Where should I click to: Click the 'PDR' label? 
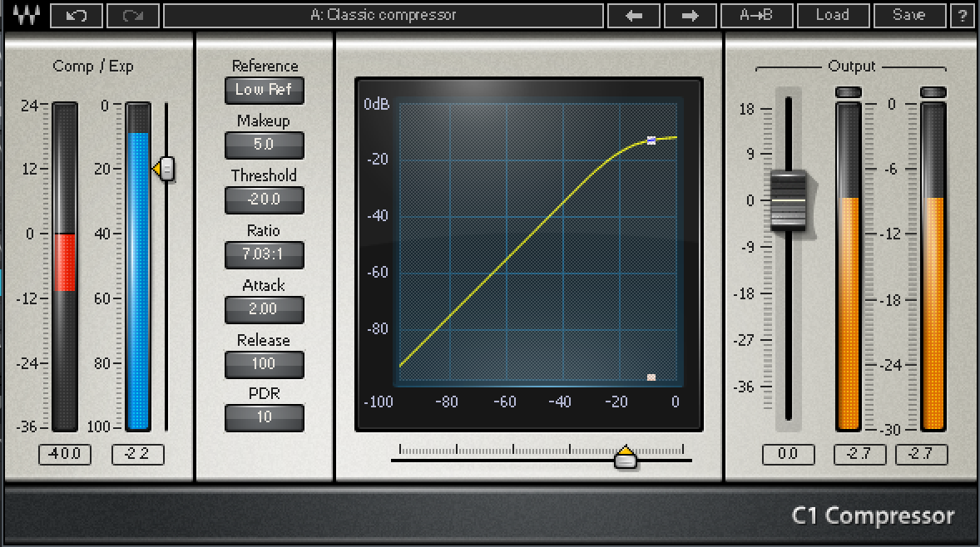tap(265, 394)
